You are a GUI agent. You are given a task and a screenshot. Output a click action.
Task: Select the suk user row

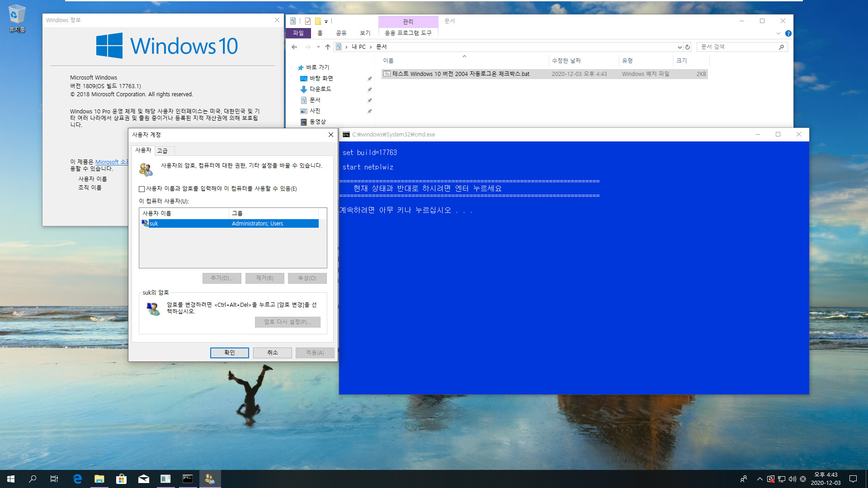tap(229, 224)
